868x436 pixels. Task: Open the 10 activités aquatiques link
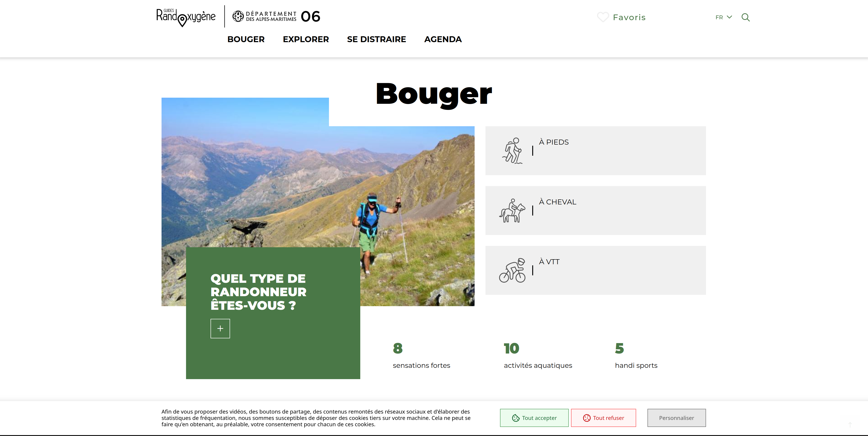538,356
